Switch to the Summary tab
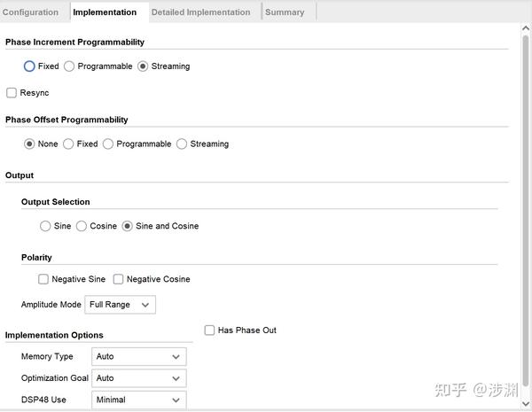 point(285,12)
